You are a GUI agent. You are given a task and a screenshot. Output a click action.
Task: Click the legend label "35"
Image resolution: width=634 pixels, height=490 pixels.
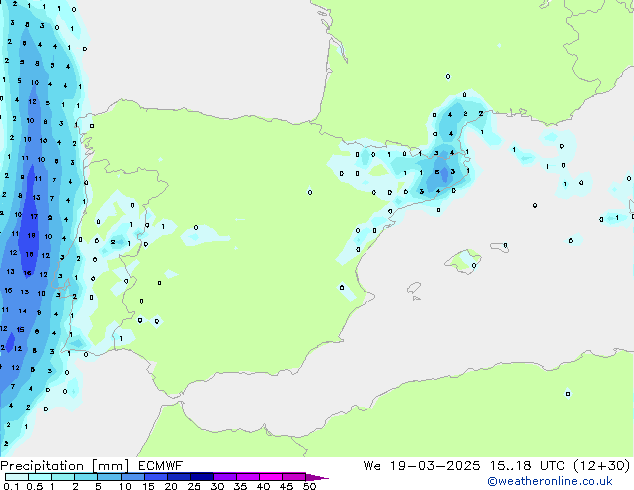click(241, 486)
